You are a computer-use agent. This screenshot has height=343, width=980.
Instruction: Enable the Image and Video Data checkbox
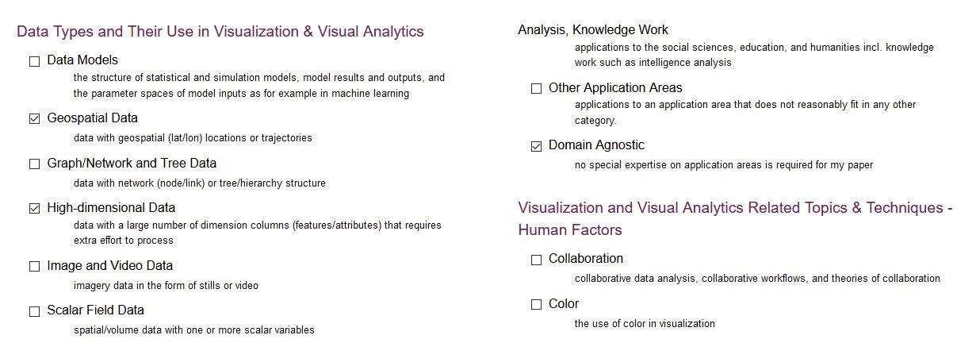[x=34, y=267]
